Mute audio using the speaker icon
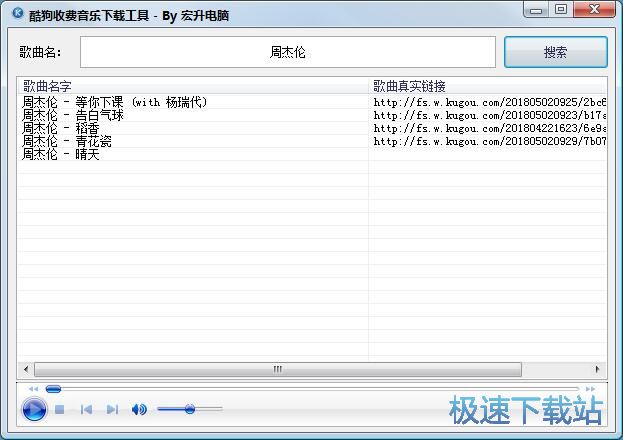 (x=139, y=409)
